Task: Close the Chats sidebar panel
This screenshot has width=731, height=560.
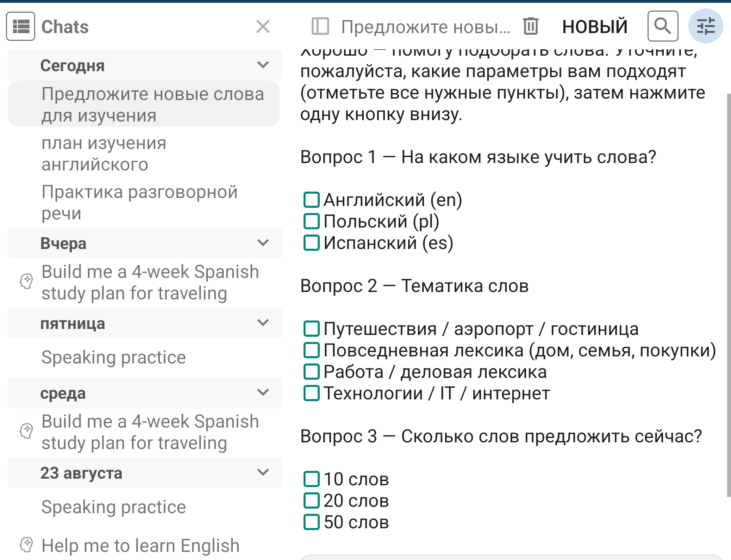Action: [x=263, y=26]
